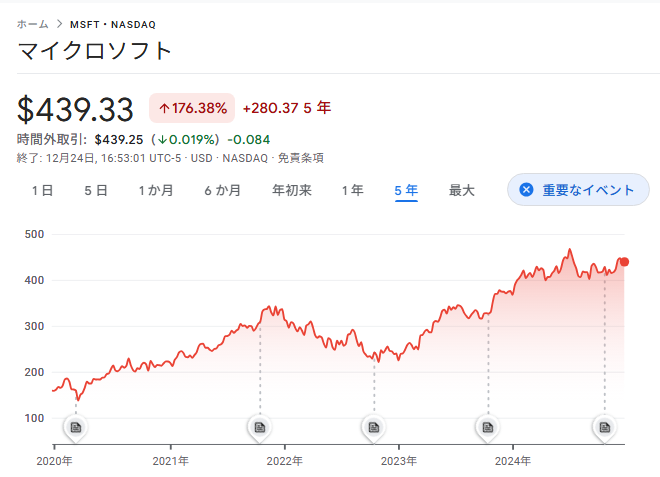The width and height of the screenshot is (660, 477).
Task: Select the 1年 time range
Action: [x=352, y=190]
